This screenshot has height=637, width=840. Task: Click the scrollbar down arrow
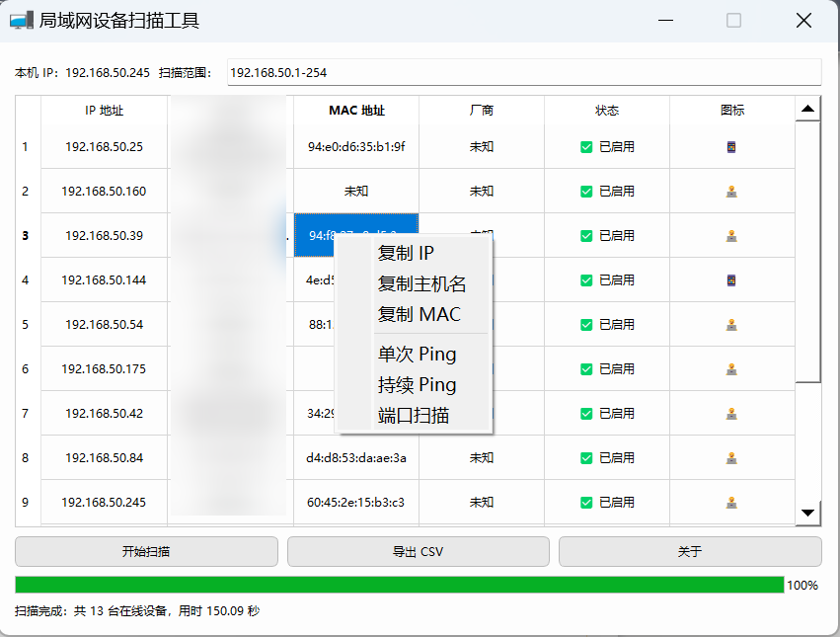click(x=808, y=512)
